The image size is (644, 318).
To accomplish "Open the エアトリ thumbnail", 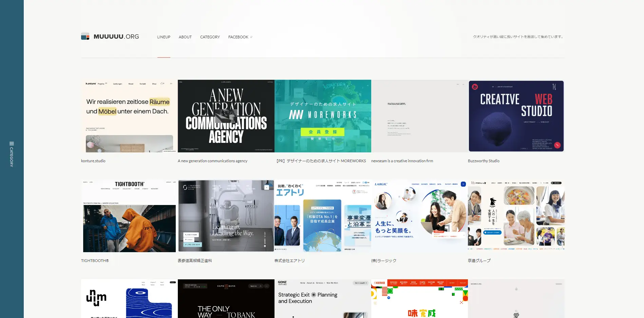I will click(x=323, y=216).
